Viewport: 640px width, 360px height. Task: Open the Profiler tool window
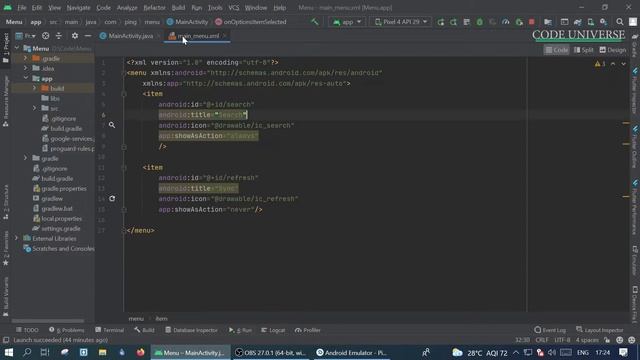(x=308, y=330)
